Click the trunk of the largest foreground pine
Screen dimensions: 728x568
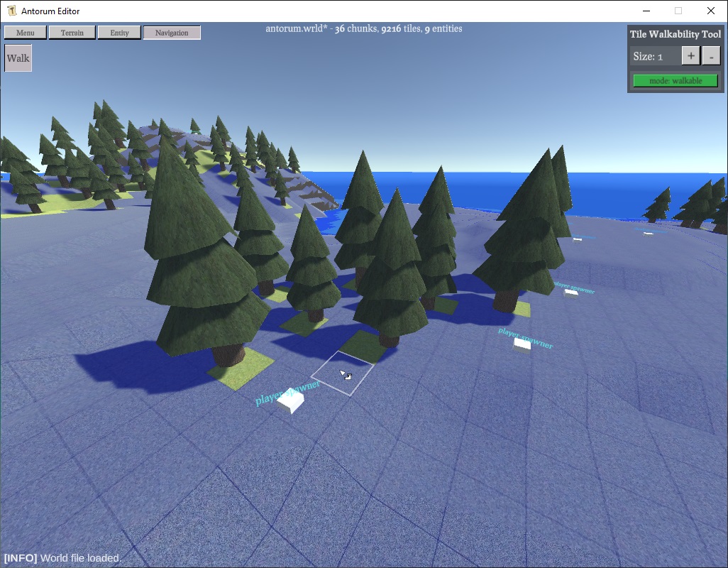pos(230,354)
